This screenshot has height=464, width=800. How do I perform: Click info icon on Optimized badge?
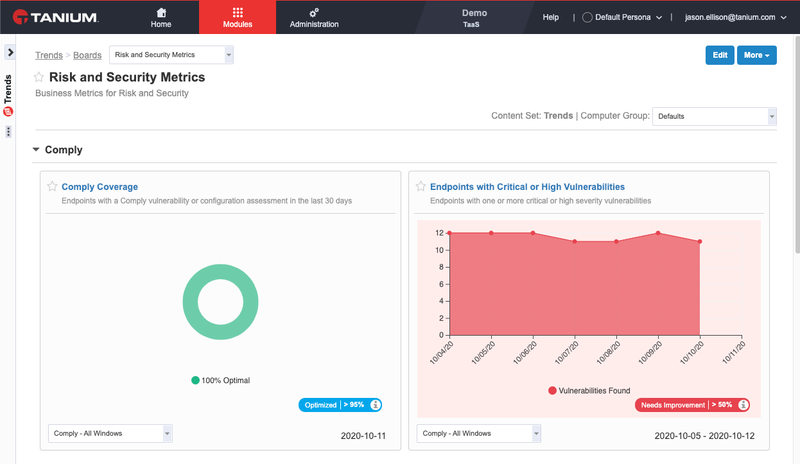click(x=375, y=405)
